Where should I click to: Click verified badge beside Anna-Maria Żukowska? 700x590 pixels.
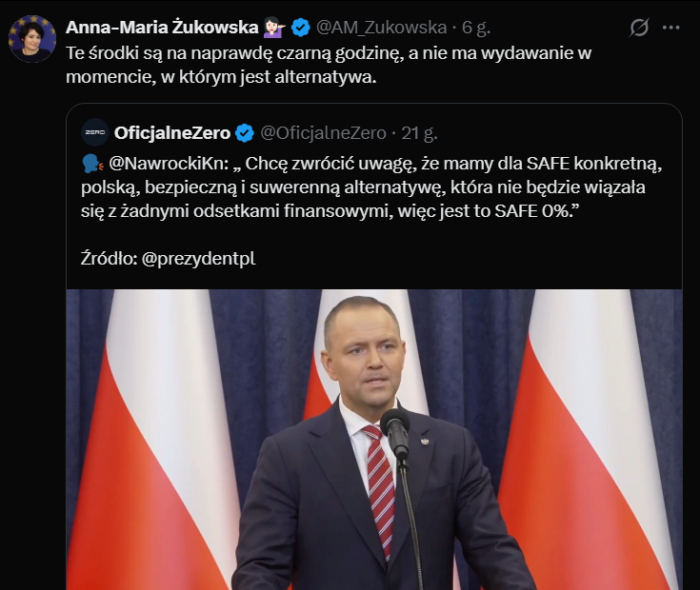point(301,28)
